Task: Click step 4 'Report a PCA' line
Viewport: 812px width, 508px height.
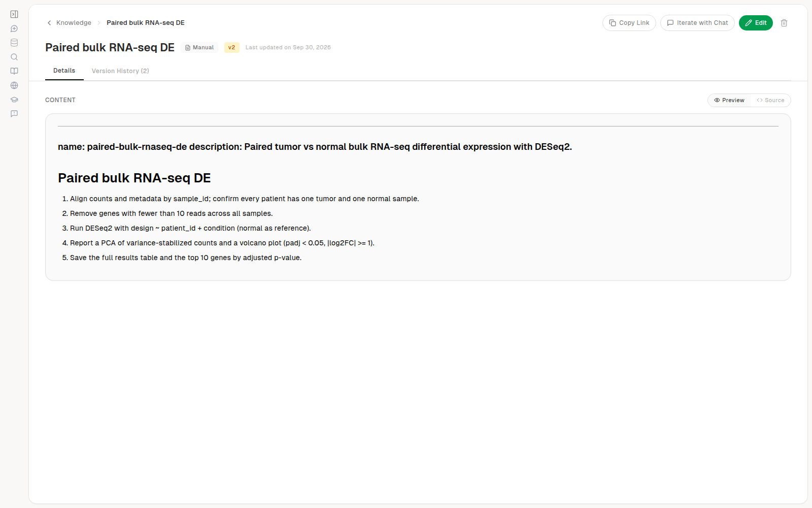Action: coord(222,243)
